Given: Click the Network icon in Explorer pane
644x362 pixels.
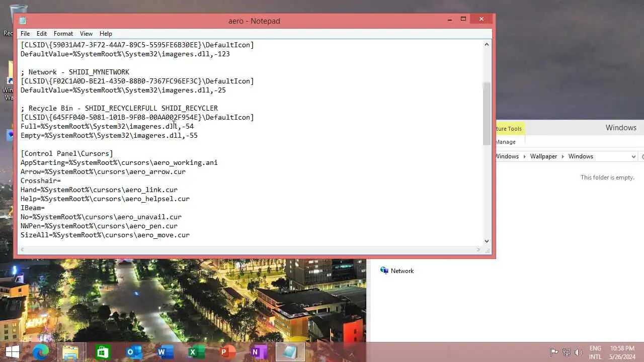Looking at the screenshot, I should 384,270.
